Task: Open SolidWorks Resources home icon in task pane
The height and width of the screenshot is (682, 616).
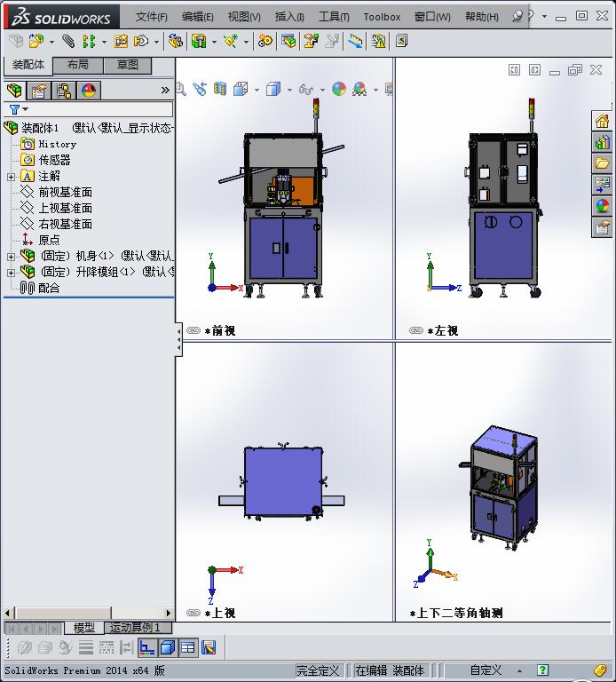Action: (x=602, y=121)
